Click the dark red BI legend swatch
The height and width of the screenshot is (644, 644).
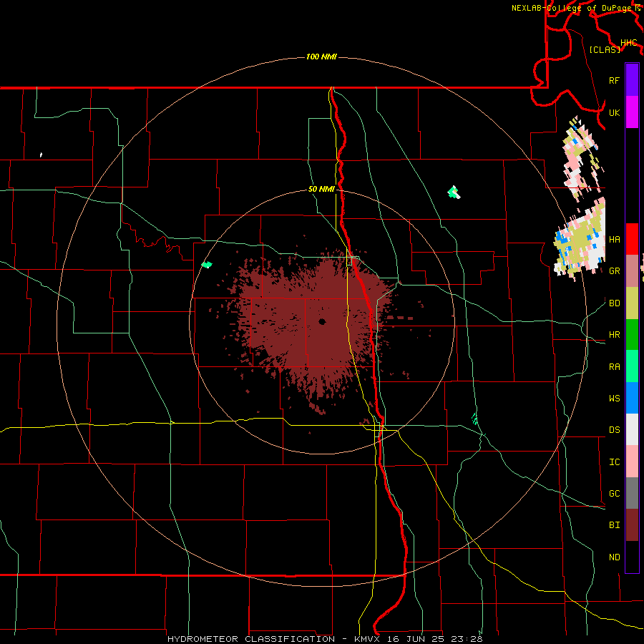pos(632,525)
